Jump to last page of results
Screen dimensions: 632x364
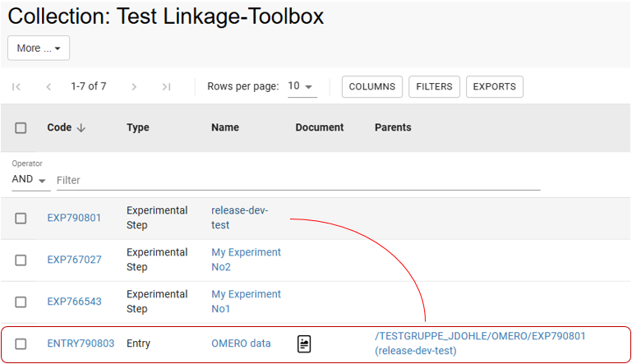pyautogui.click(x=166, y=86)
